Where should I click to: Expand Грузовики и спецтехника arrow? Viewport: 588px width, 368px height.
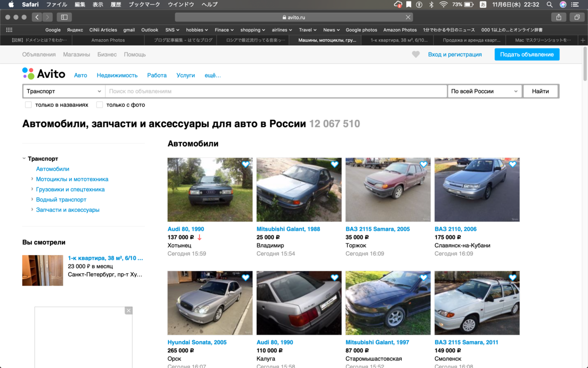point(32,189)
